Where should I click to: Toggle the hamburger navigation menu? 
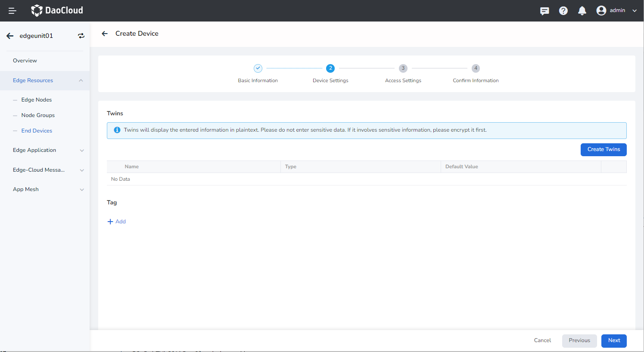point(12,11)
